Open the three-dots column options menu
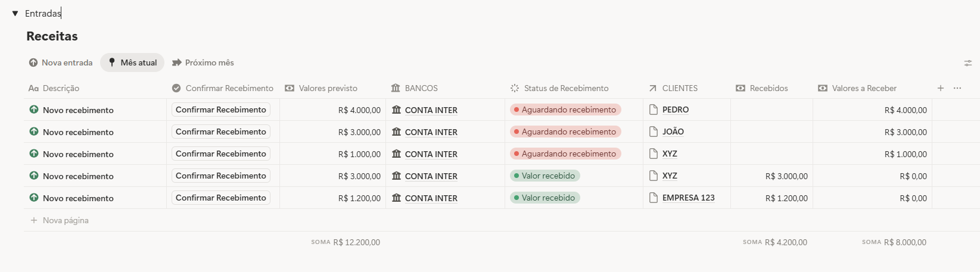This screenshot has height=272, width=980. [957, 88]
